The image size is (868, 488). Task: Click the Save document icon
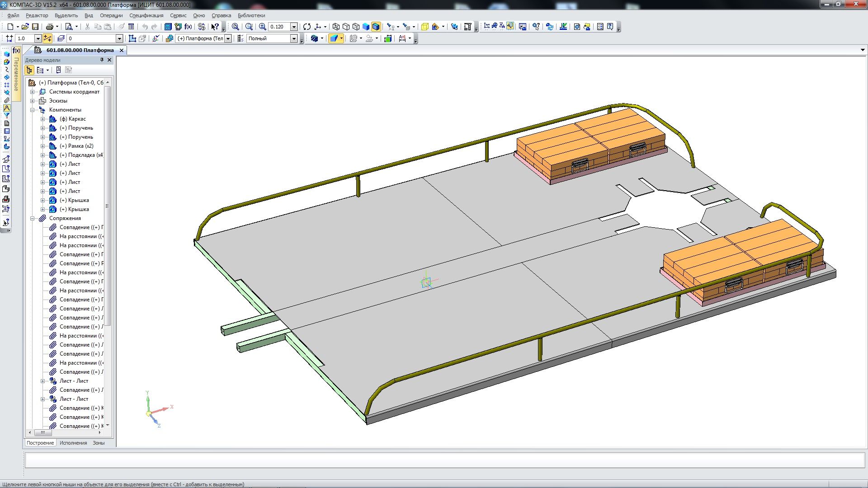click(35, 27)
